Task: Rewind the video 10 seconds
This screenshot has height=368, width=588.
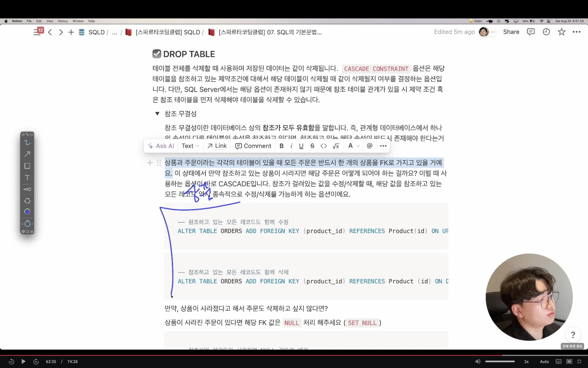Action: (x=11, y=361)
